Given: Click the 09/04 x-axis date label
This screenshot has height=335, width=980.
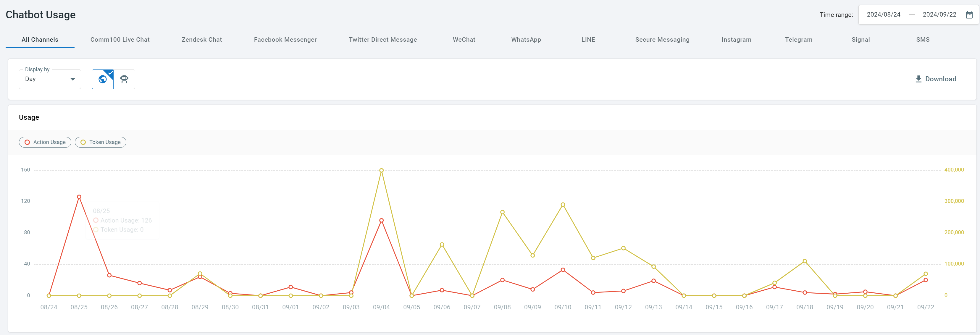Looking at the screenshot, I should coord(381,307).
